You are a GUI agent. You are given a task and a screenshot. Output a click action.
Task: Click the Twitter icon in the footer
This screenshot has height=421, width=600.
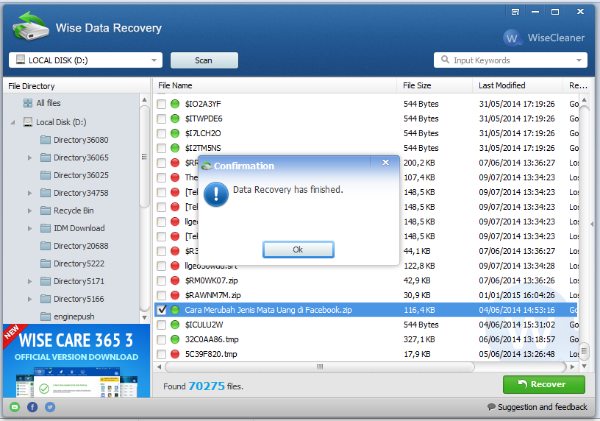[50, 407]
